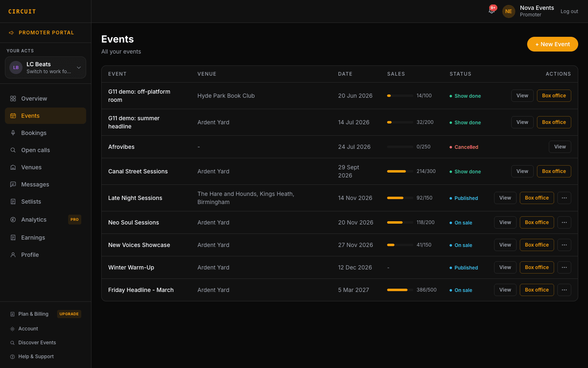Click the Plan & Billing icon
This screenshot has width=588, height=368.
tap(12, 314)
